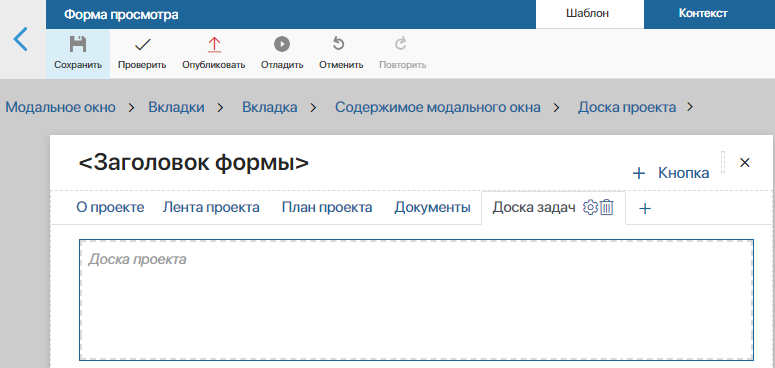775x368 pixels.
Task: Select the Лента проекта tab
Action: coord(211,207)
